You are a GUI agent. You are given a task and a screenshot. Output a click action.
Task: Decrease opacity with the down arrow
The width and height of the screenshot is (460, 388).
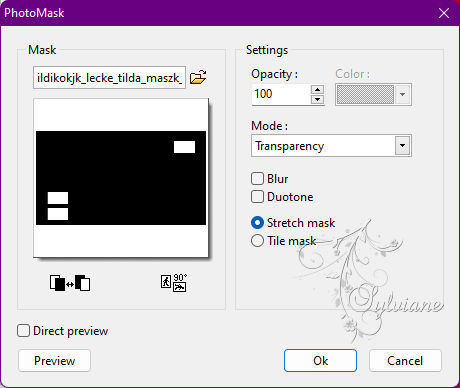tap(317, 99)
